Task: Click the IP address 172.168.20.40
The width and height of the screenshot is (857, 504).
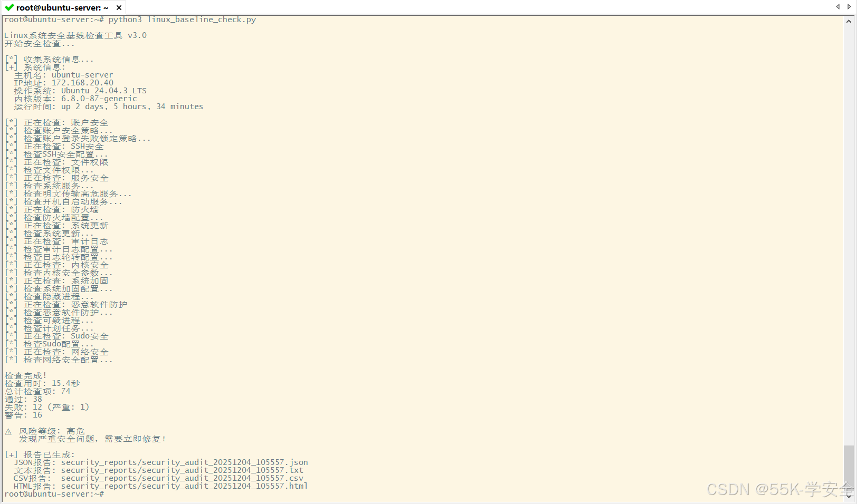Action: tap(82, 83)
